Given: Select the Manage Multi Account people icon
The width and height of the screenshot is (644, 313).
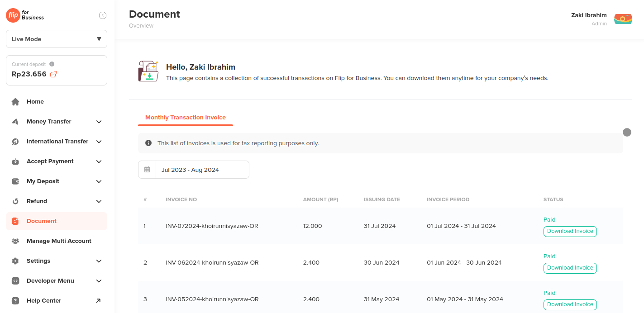Looking at the screenshot, I should [15, 241].
